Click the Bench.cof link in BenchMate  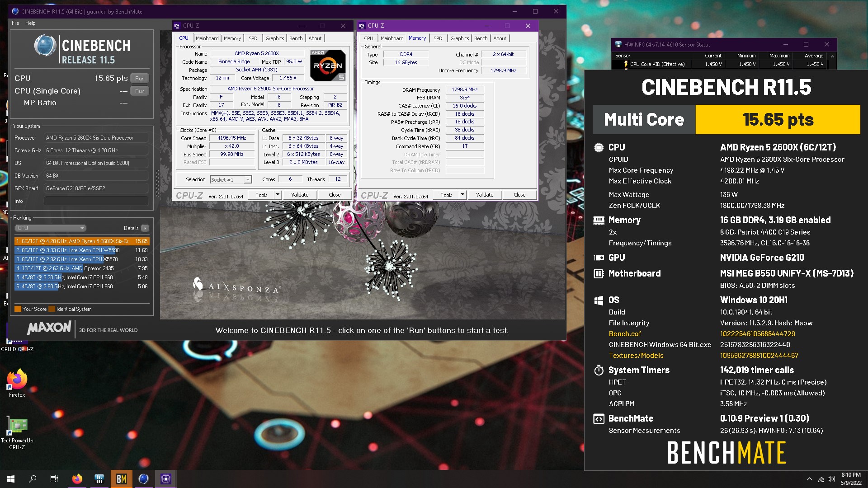(625, 334)
